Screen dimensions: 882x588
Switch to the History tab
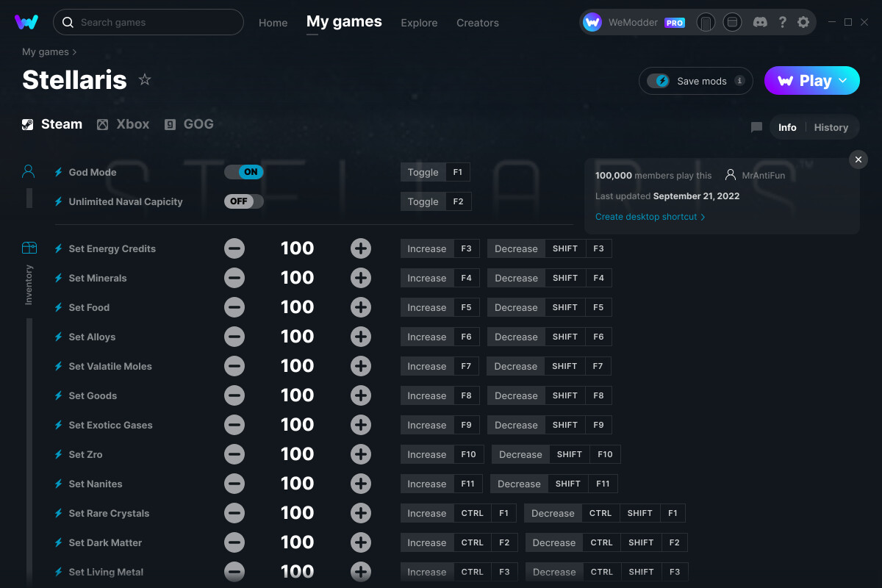tap(831, 127)
